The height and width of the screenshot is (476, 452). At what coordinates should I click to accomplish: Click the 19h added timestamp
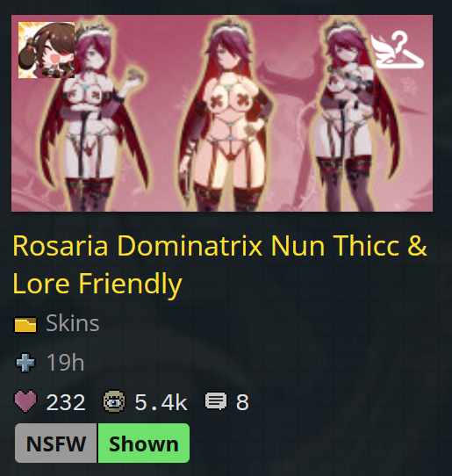point(65,363)
